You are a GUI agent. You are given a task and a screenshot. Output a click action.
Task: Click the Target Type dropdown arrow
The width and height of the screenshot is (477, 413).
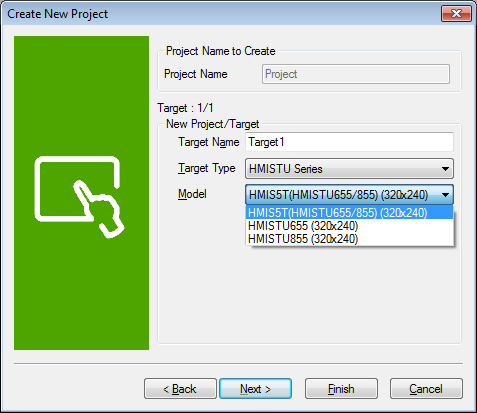[x=445, y=169]
